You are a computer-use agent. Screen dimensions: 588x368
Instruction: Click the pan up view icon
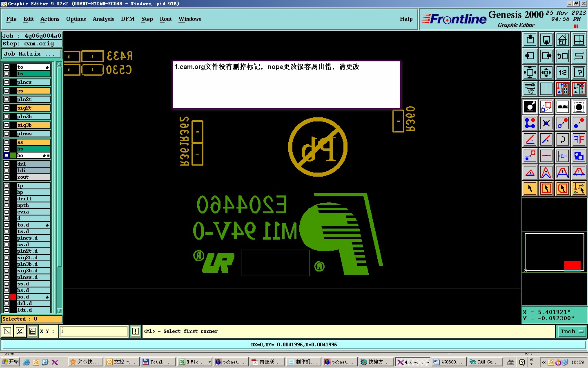click(530, 40)
